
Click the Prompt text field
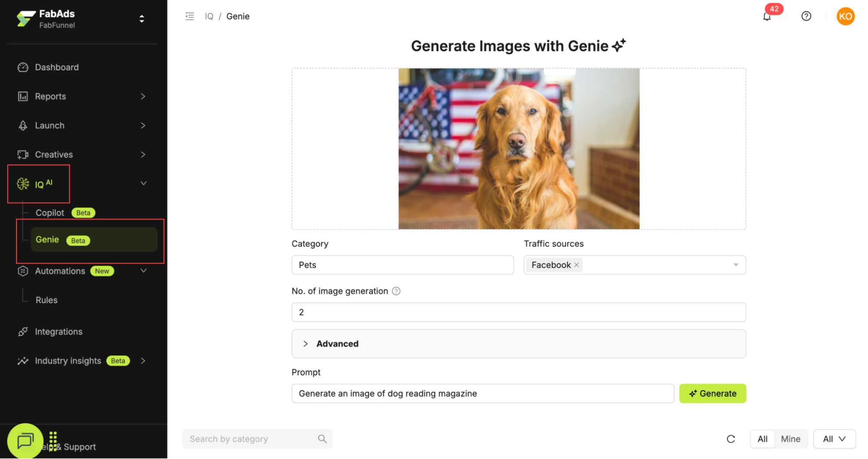482,393
